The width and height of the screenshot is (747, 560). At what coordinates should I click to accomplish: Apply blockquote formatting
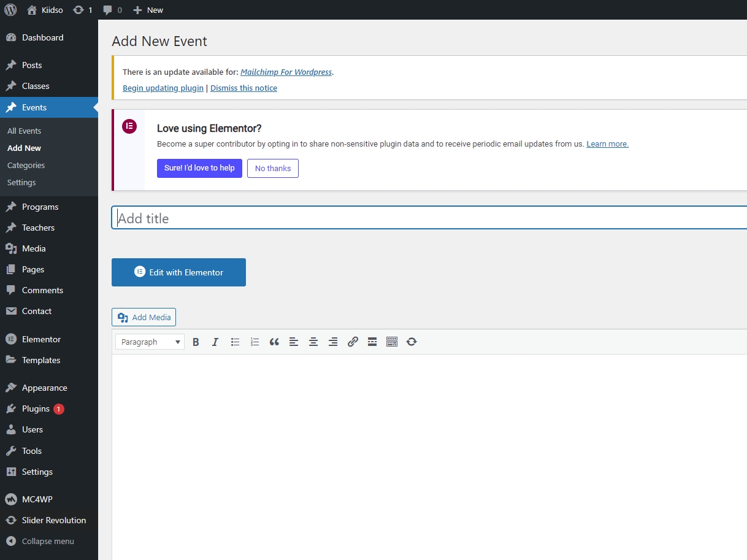(274, 342)
